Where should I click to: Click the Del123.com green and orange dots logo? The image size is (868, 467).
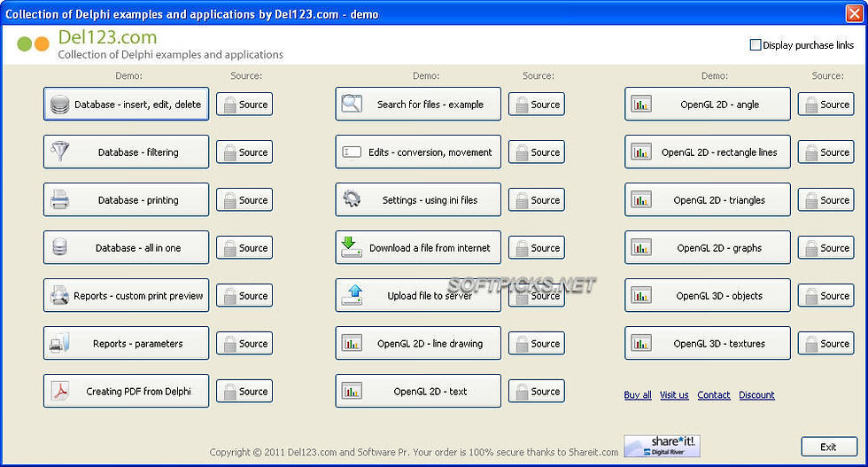point(34,43)
